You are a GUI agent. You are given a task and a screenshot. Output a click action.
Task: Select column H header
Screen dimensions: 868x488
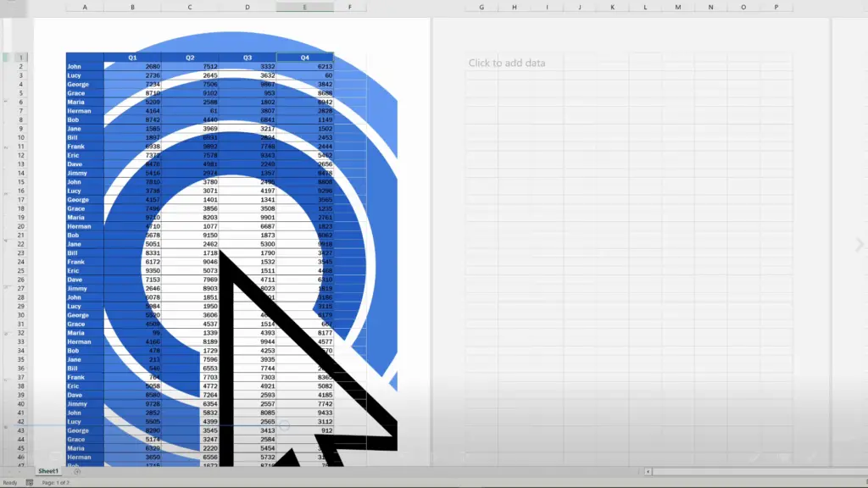coord(515,7)
